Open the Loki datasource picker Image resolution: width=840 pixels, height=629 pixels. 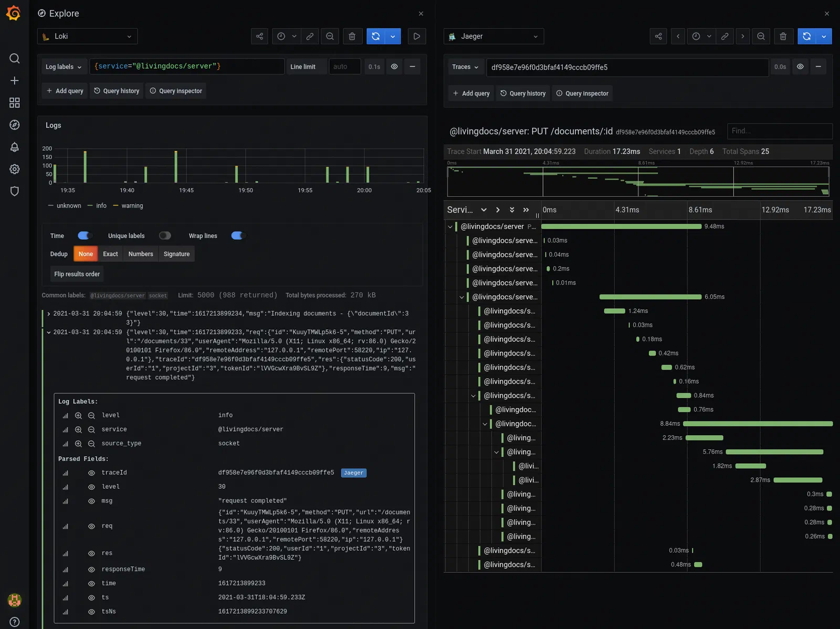pyautogui.click(x=87, y=36)
